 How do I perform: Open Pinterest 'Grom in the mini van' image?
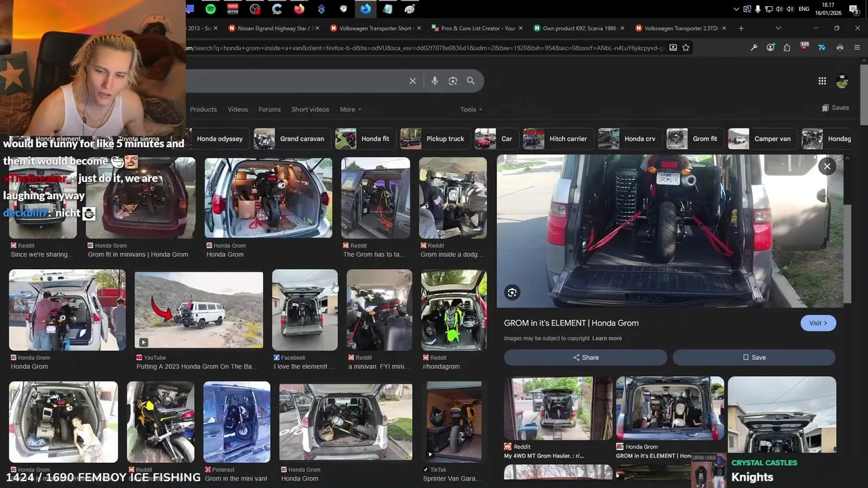click(x=237, y=422)
